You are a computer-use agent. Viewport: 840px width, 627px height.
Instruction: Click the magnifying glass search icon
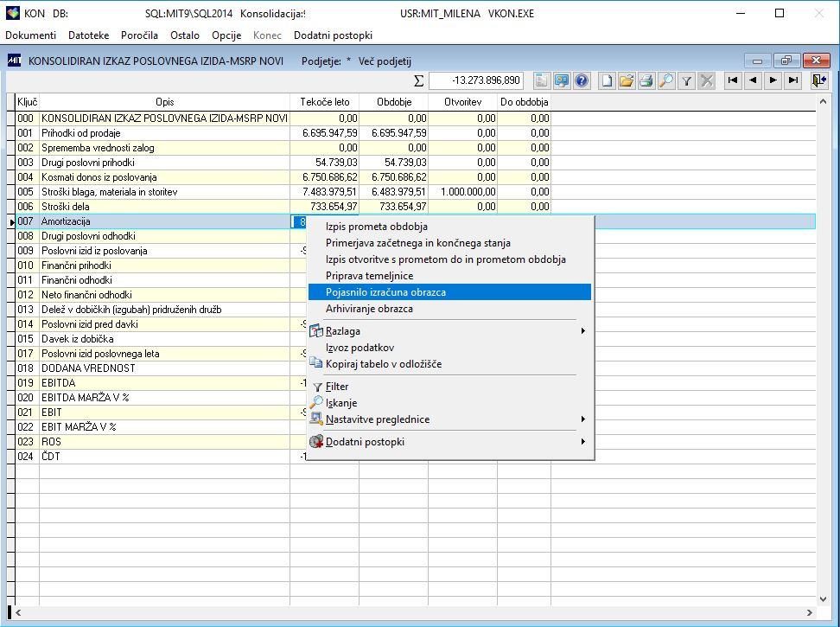(x=665, y=80)
